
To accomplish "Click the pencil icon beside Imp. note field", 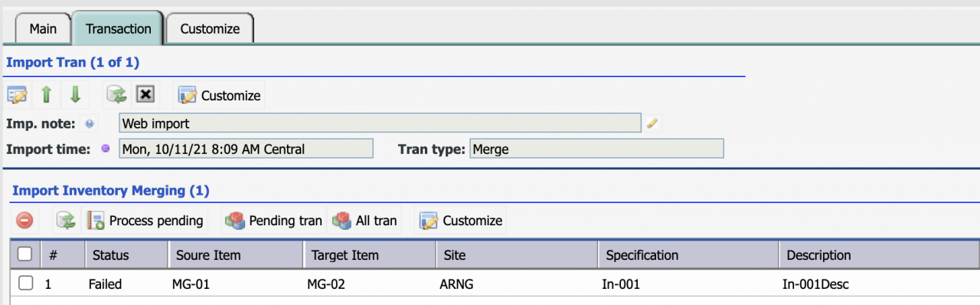I will tap(652, 123).
